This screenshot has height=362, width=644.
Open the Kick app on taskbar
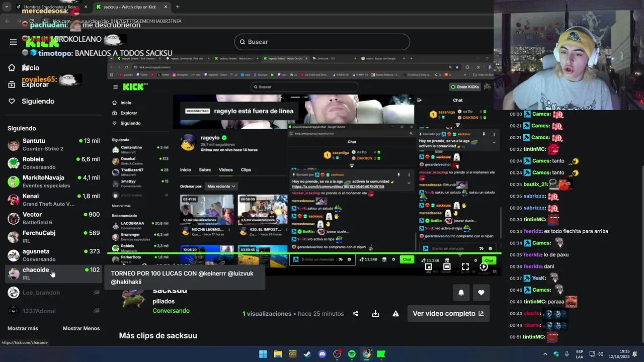point(381,354)
